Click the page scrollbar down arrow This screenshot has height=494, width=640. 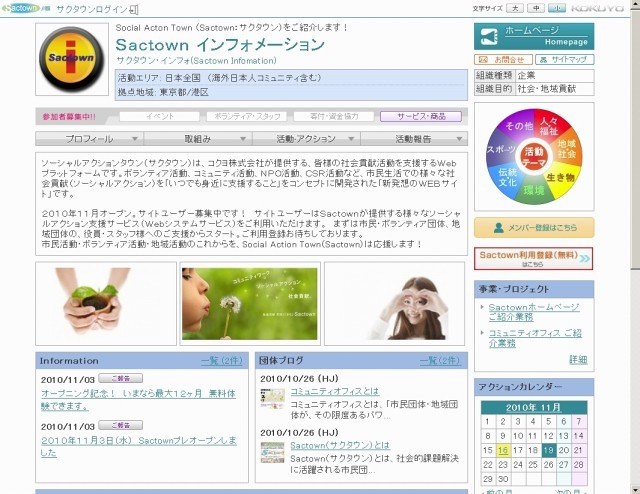(x=635, y=489)
